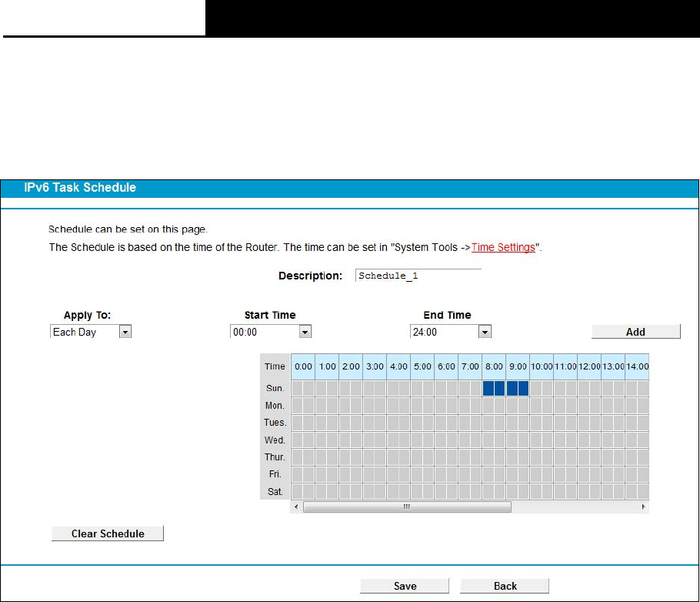
Task: Click the 3:00 time column header
Action: point(375,366)
